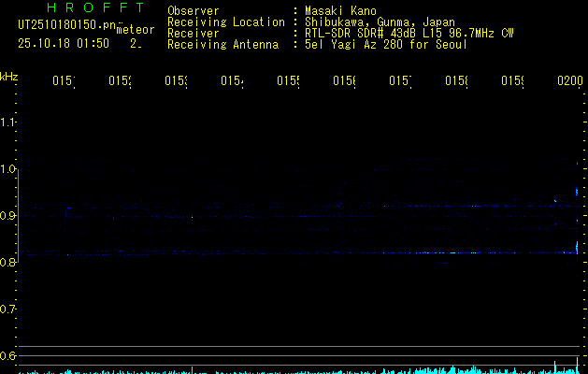Screen dimensions: 588x374
Task: Click the kHz axis unit label
Action: coord(8,75)
